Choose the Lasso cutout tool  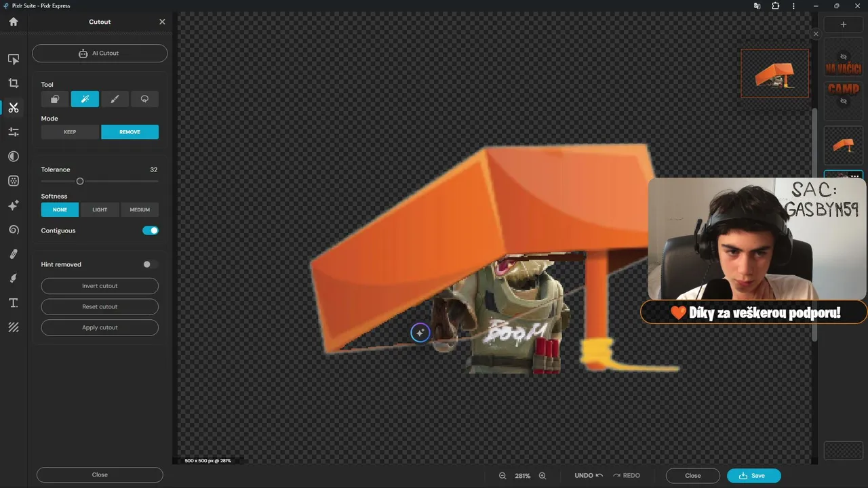144,99
